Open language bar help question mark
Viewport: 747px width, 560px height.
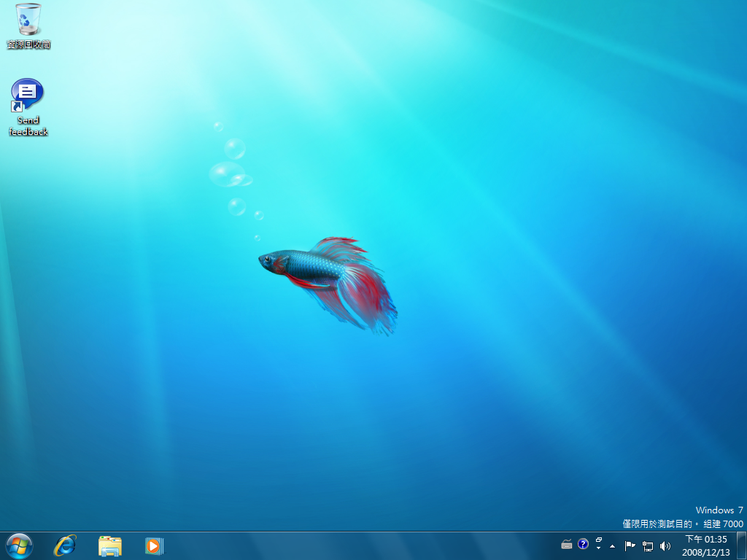coord(583,544)
